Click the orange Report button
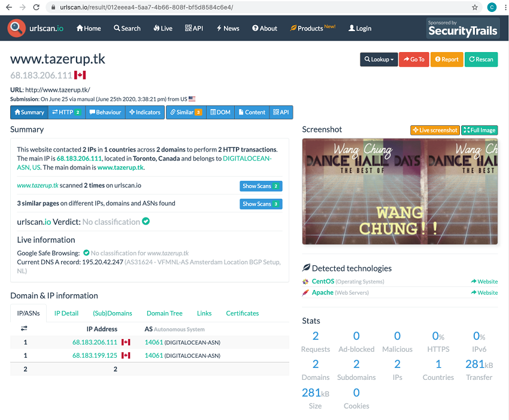Viewport: 509px width, 420px height. coord(447,59)
